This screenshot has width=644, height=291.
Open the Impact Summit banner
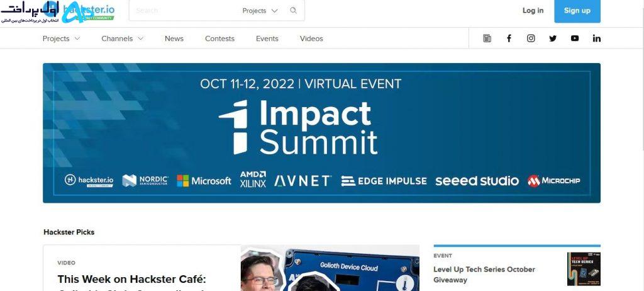321,133
